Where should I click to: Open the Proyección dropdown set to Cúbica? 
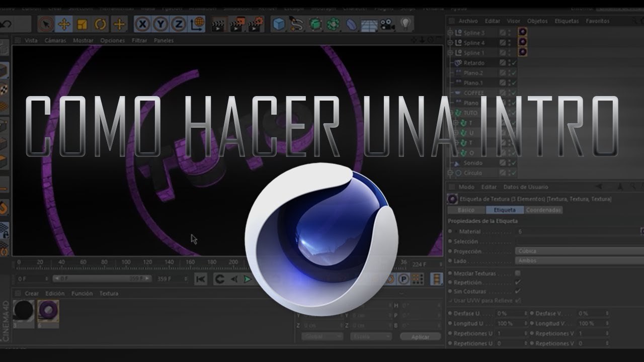pos(580,251)
